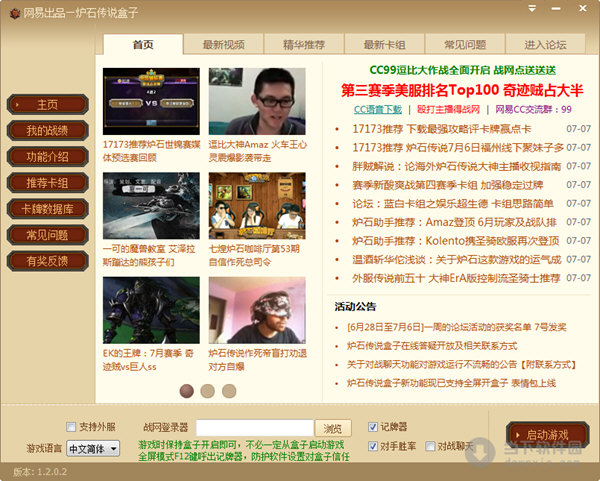Open 卡牌数据库 in the sidebar
Image resolution: width=600 pixels, height=481 pixels.
pos(47,209)
